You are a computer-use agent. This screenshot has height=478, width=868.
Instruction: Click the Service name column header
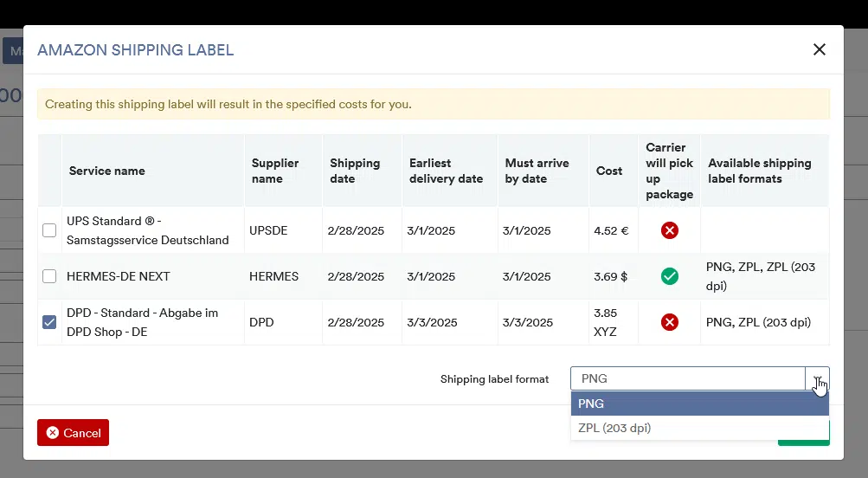pyautogui.click(x=107, y=171)
